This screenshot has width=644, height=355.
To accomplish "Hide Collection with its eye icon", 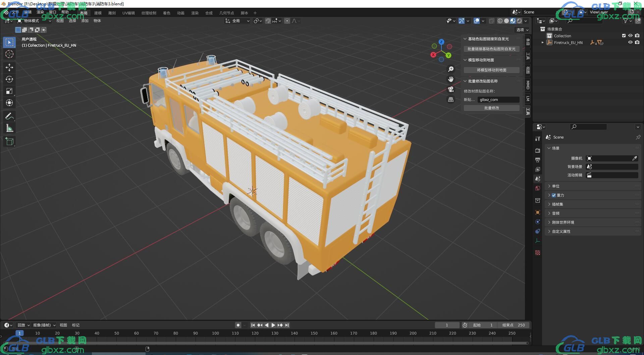I will tap(630, 36).
